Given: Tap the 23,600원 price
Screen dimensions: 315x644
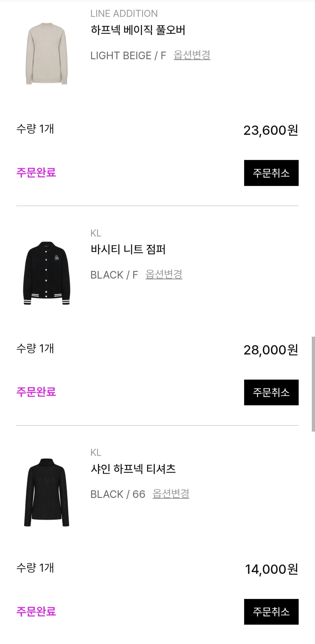Looking at the screenshot, I should click(271, 130).
